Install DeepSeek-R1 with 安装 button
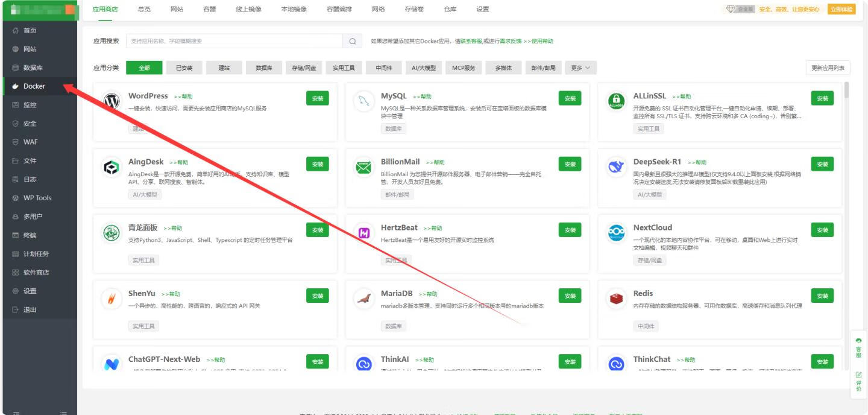Viewport: 868px width, 415px height. pyautogui.click(x=823, y=164)
